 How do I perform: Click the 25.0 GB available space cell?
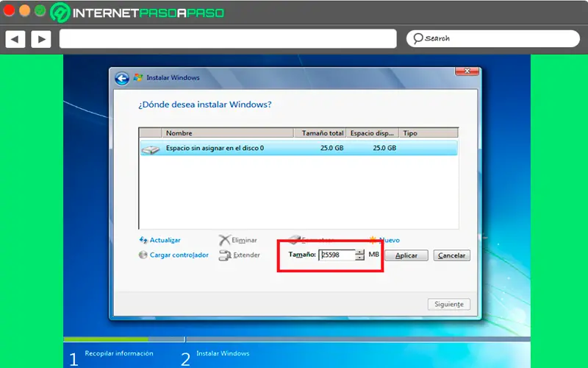point(384,148)
